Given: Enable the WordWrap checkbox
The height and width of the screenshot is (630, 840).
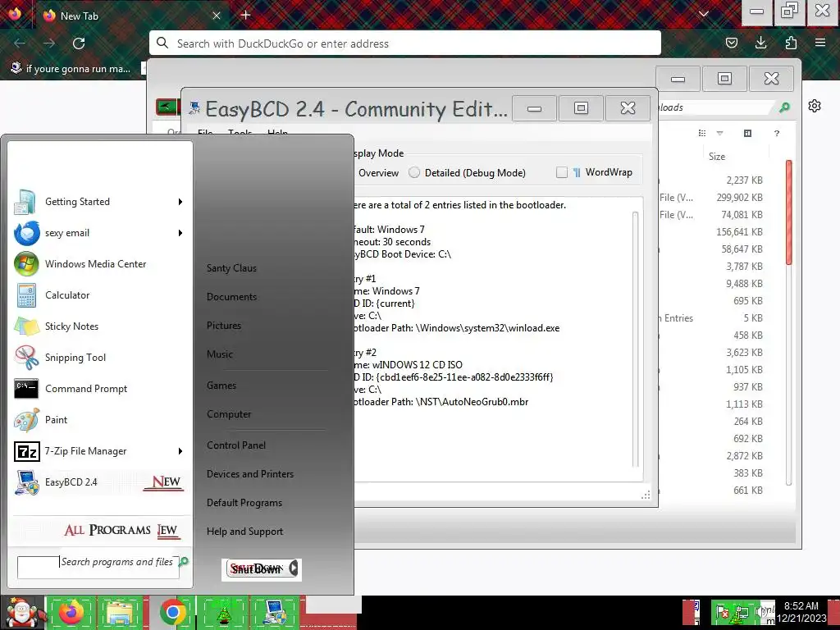Looking at the screenshot, I should point(561,172).
